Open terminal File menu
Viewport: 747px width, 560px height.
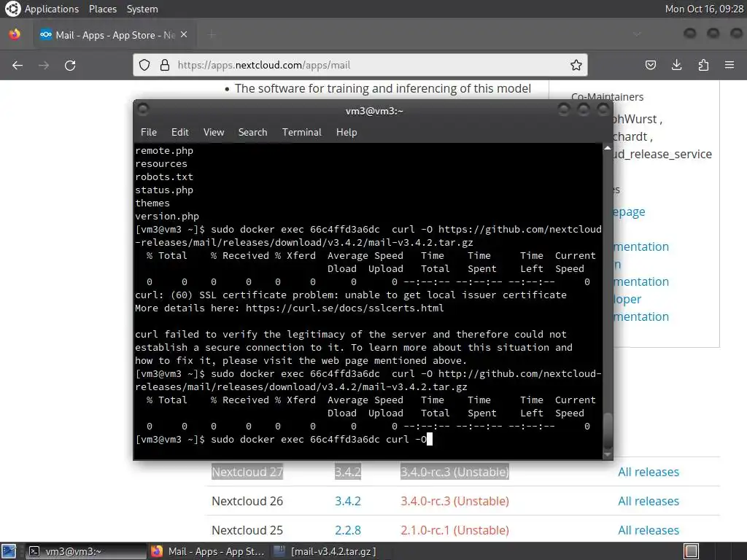[x=149, y=133]
